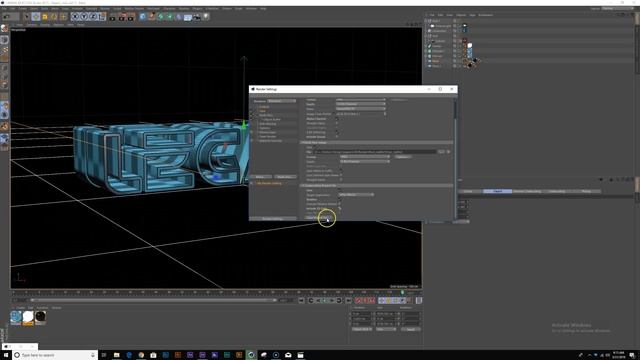
Task: Toggle X-axis lock icon
Action: pyautogui.click(x=75, y=17)
